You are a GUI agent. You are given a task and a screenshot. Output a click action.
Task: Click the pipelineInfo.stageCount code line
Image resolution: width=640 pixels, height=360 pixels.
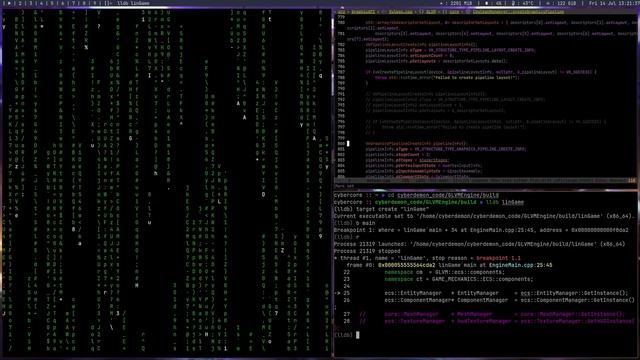pos(398,155)
